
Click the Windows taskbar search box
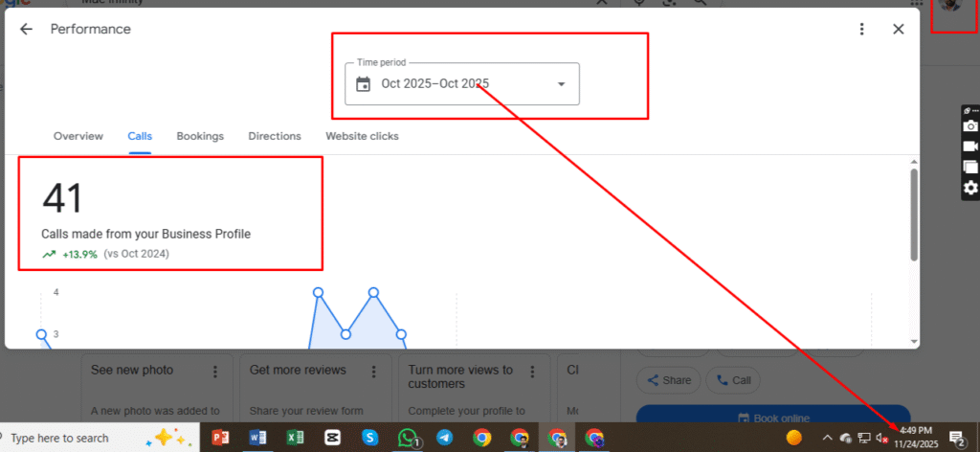point(99,438)
